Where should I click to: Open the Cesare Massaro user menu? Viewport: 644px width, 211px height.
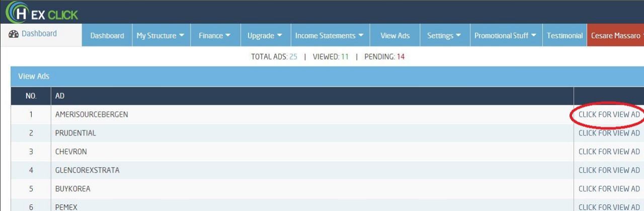tap(616, 36)
